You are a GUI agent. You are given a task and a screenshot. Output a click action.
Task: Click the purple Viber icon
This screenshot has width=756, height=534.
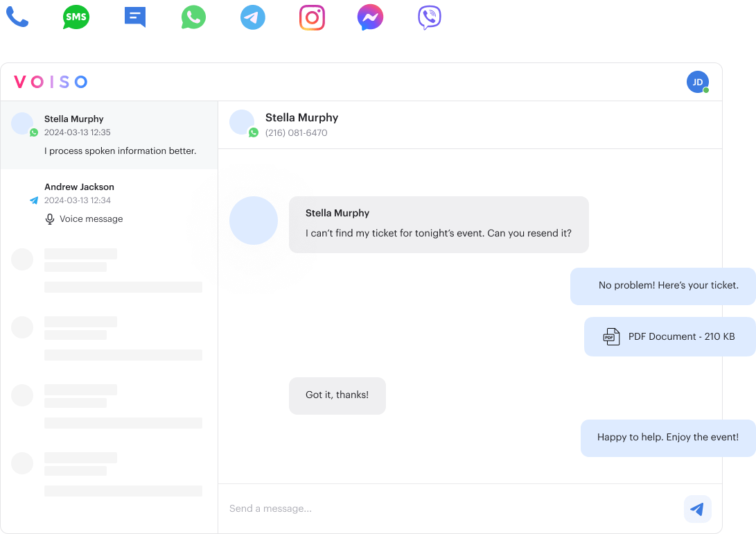point(429,17)
